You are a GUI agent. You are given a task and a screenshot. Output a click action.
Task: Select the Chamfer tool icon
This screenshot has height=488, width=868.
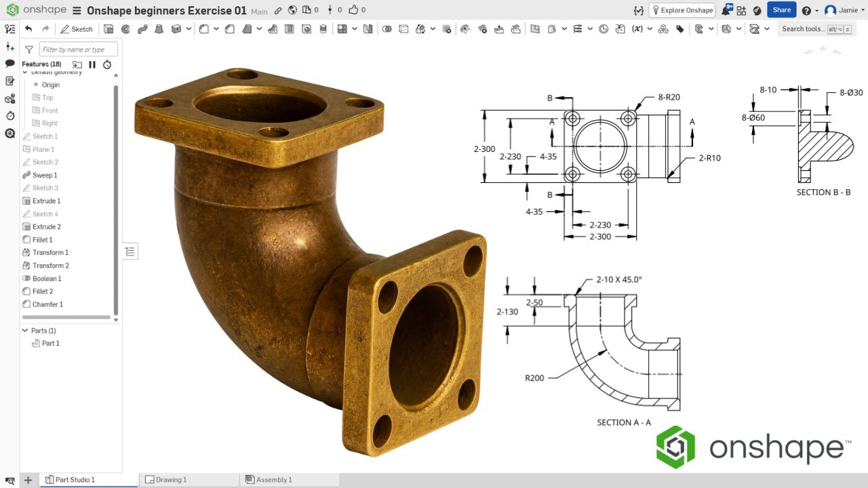point(230,29)
